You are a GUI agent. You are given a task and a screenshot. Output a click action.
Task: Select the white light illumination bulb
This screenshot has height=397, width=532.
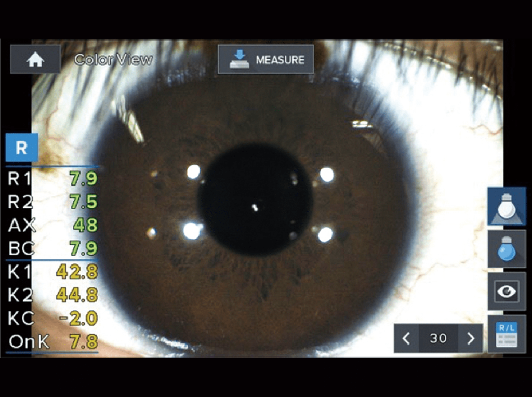[506, 206]
